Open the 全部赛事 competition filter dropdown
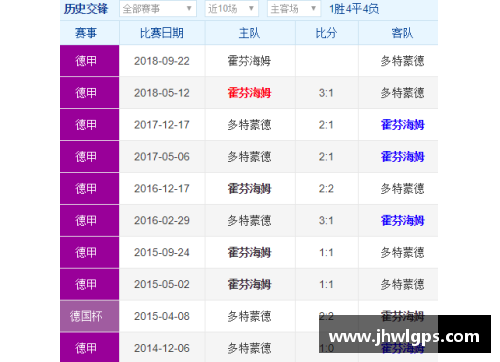 158,9
